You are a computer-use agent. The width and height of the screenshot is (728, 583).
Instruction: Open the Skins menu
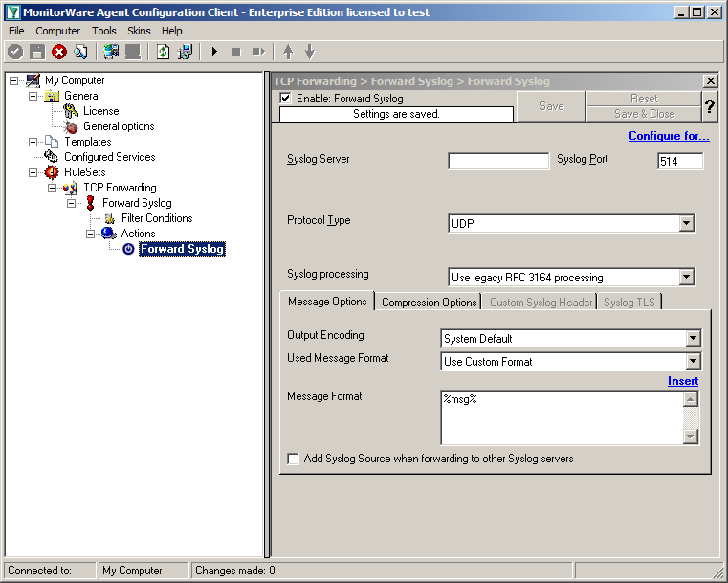coord(139,31)
